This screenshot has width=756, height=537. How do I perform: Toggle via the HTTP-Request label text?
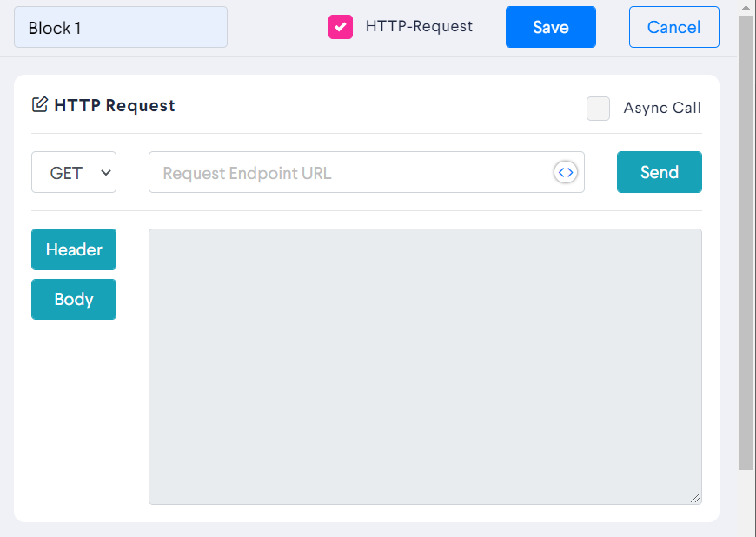pos(419,26)
